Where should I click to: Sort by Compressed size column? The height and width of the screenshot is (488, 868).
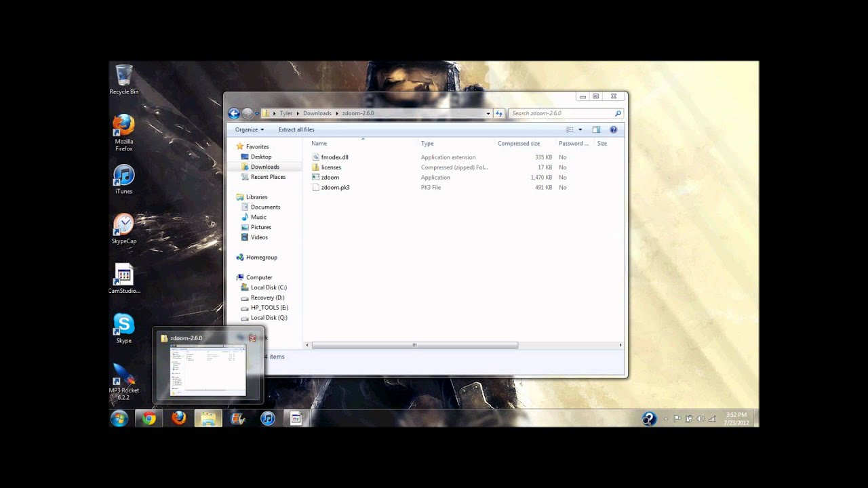tap(525, 144)
